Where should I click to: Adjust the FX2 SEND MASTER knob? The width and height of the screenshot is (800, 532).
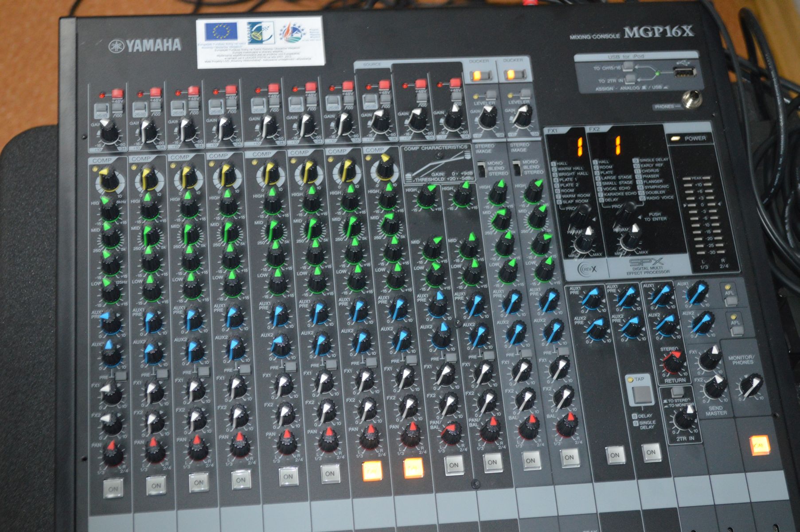point(716,387)
